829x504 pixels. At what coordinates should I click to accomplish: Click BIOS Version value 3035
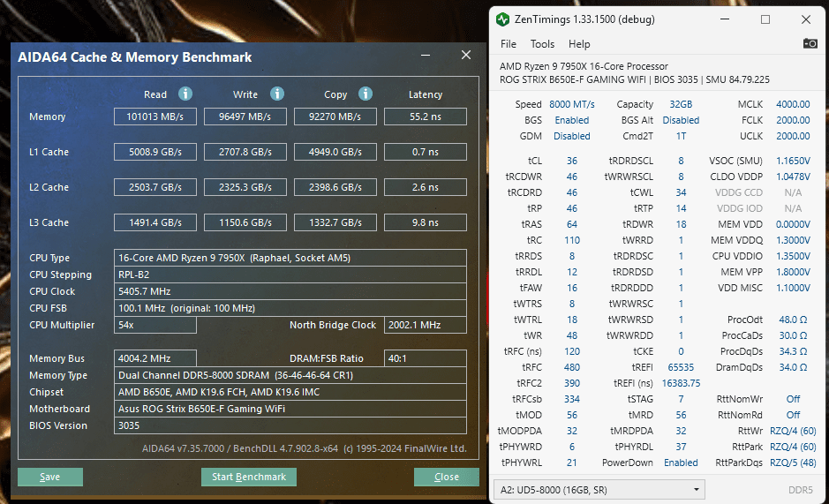coord(290,425)
